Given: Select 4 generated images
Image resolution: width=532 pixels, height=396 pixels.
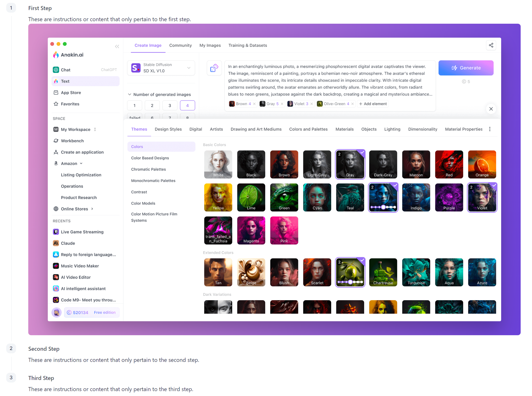Looking at the screenshot, I should coord(188,106).
